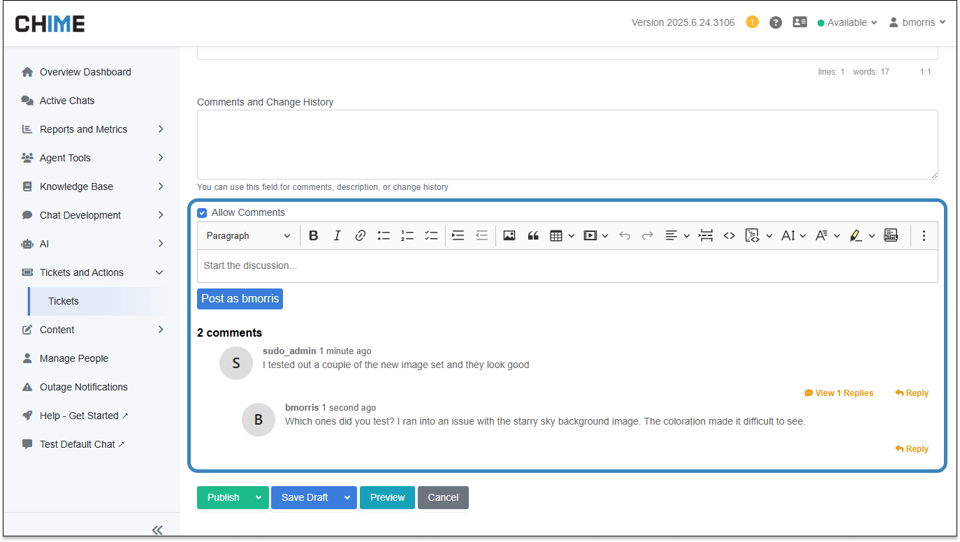Screen dimensions: 960x542
Task: Create a to-do checklist
Action: (431, 236)
